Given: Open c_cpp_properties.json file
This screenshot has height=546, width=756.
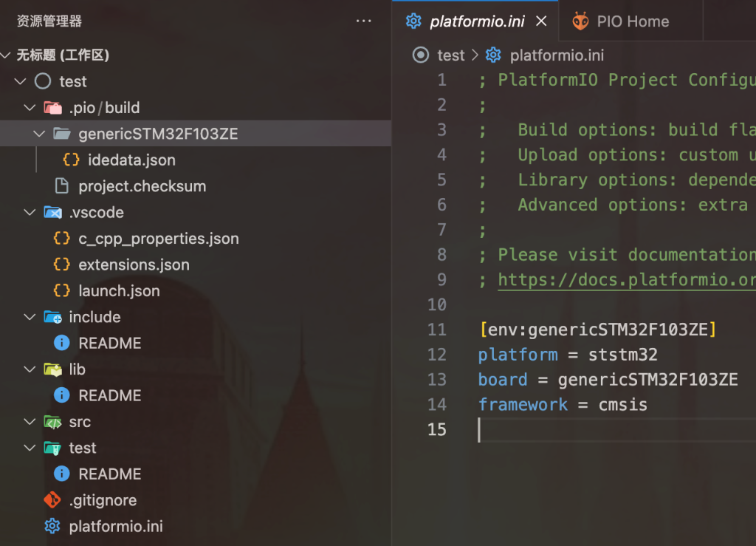Looking at the screenshot, I should click(x=158, y=239).
